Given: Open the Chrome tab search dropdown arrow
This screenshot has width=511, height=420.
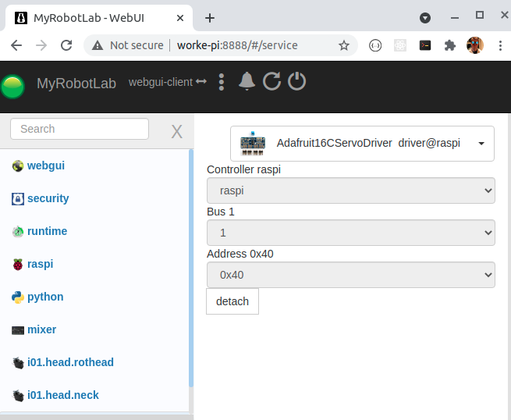Looking at the screenshot, I should (x=425, y=18).
